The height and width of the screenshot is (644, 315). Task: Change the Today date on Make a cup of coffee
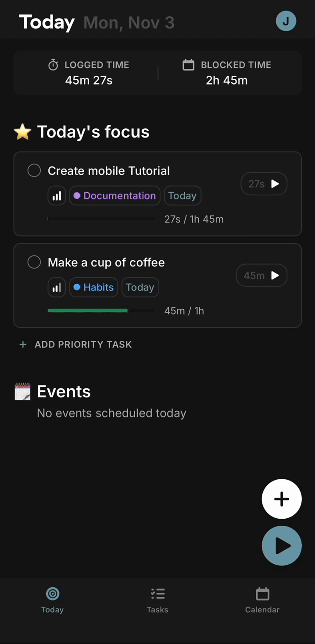pos(140,287)
